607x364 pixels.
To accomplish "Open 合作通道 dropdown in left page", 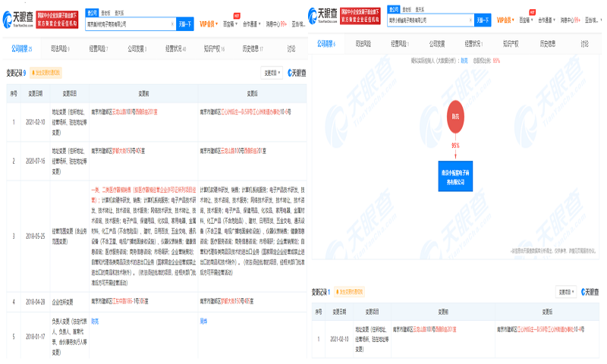I will (252, 24).
